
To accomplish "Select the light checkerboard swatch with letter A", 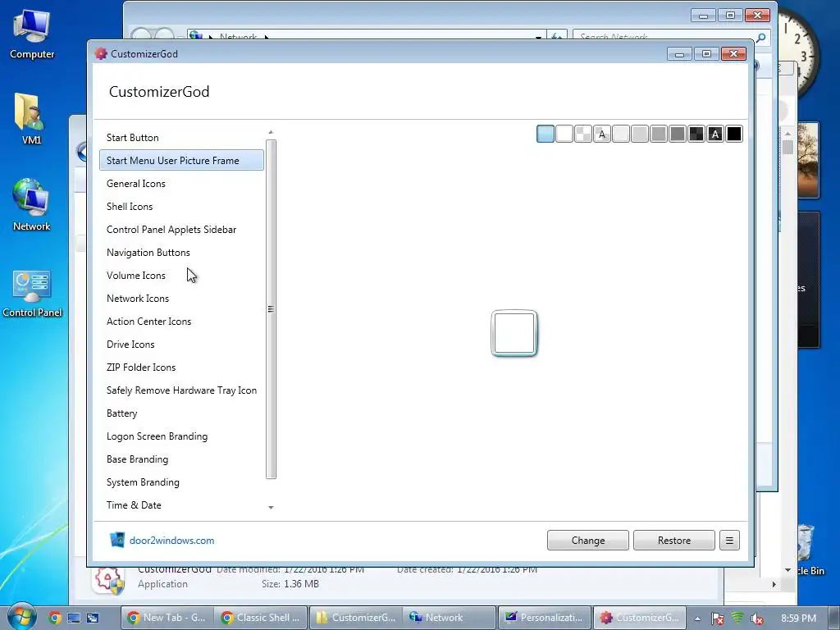I will tap(602, 134).
